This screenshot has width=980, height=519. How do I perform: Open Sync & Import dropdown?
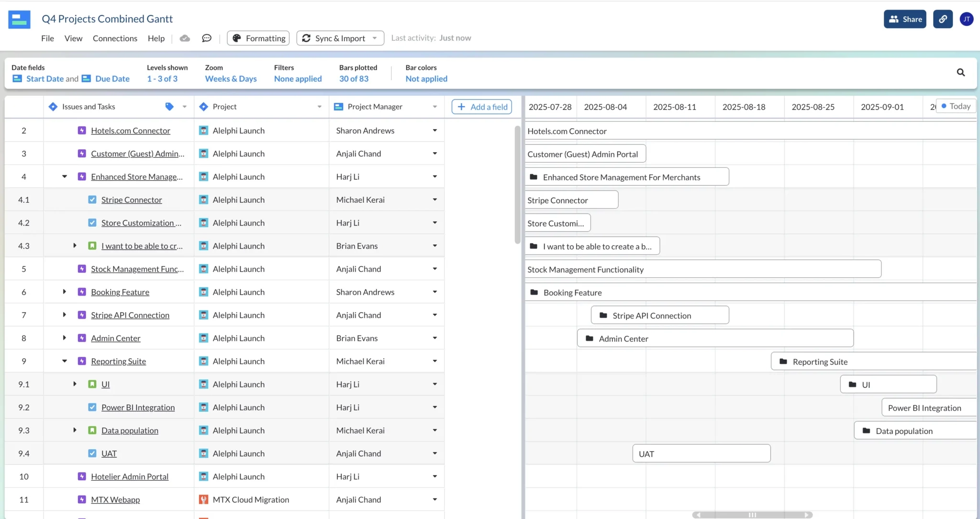pos(340,38)
